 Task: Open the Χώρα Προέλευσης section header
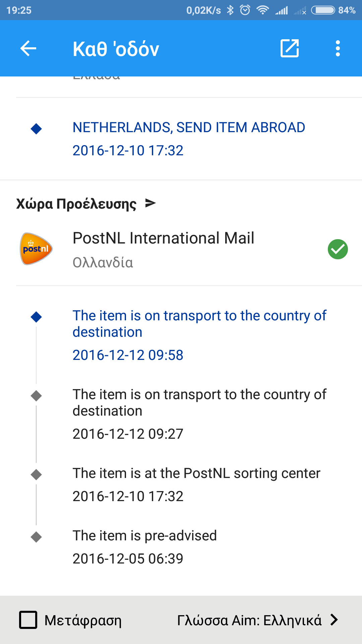click(76, 204)
